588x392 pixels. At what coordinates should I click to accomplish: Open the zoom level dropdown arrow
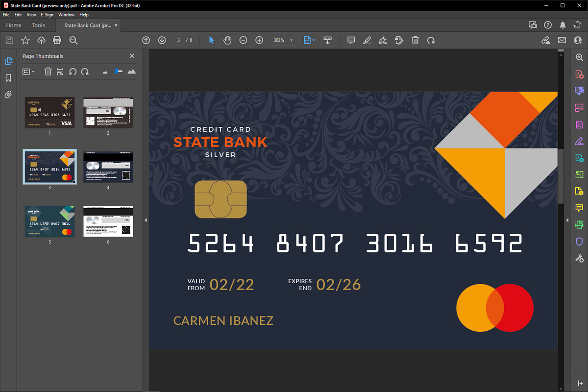tap(292, 40)
